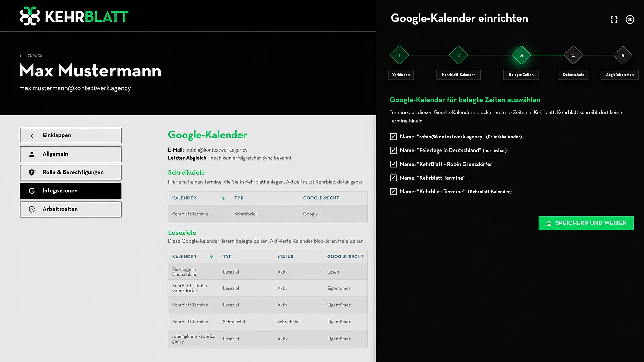
Task: Click the Google-Kalender section heading
Action: [x=207, y=135]
